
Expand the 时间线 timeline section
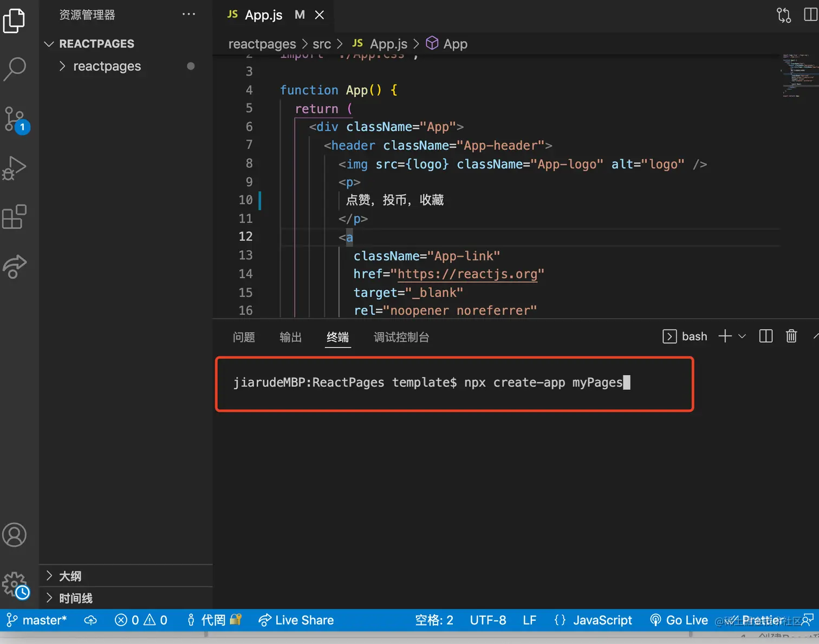tap(126, 598)
